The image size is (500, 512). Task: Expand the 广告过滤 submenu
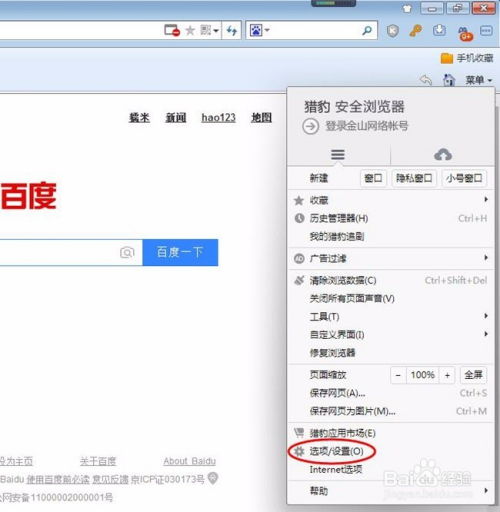pos(391,258)
